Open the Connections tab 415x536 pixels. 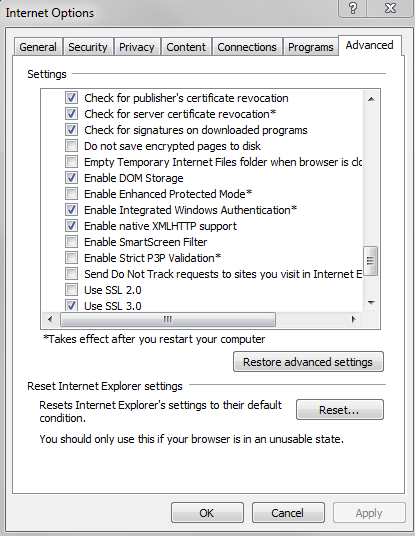247,47
